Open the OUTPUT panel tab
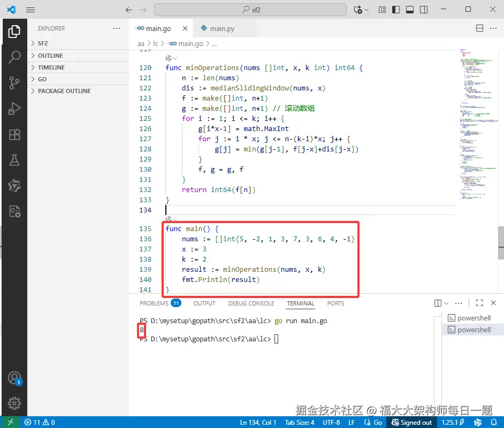 pos(204,303)
